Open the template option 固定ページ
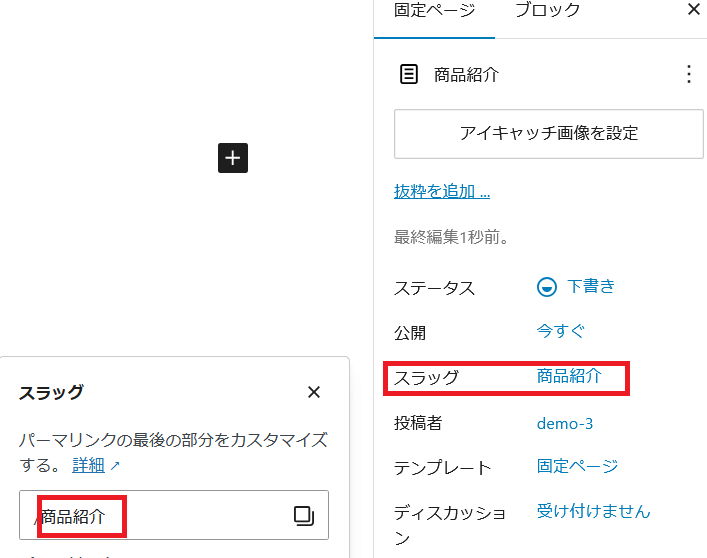The image size is (707, 558). click(x=577, y=466)
